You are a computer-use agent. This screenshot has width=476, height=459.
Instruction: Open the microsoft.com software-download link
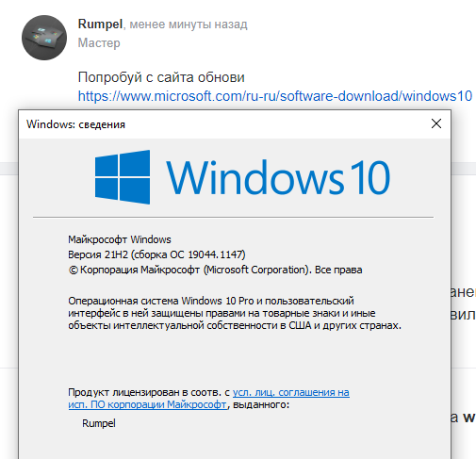tap(275, 96)
